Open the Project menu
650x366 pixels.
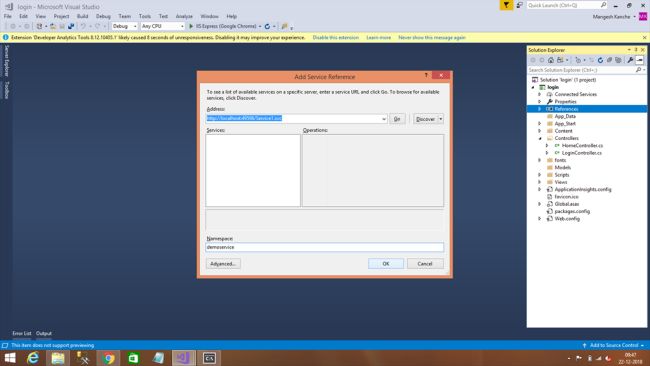61,16
